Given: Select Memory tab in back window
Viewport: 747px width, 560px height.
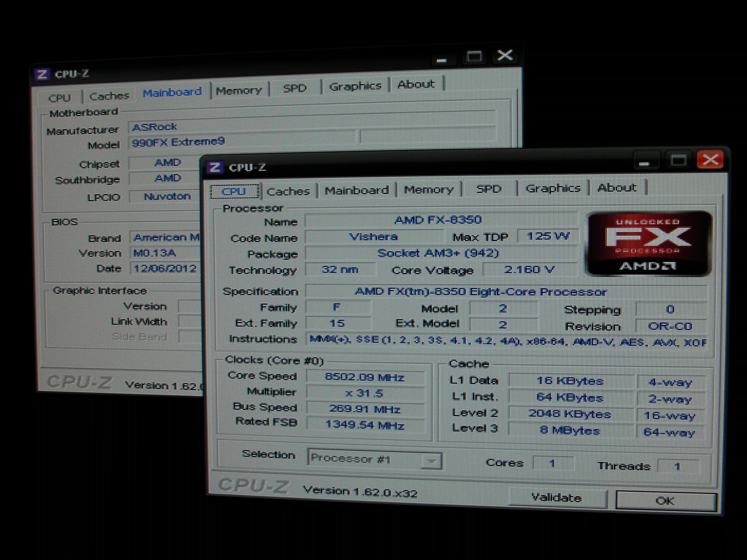Looking at the screenshot, I should pyautogui.click(x=239, y=90).
